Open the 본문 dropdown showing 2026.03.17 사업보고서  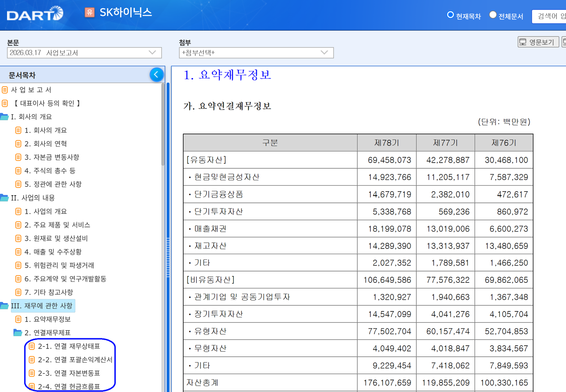tap(84, 53)
